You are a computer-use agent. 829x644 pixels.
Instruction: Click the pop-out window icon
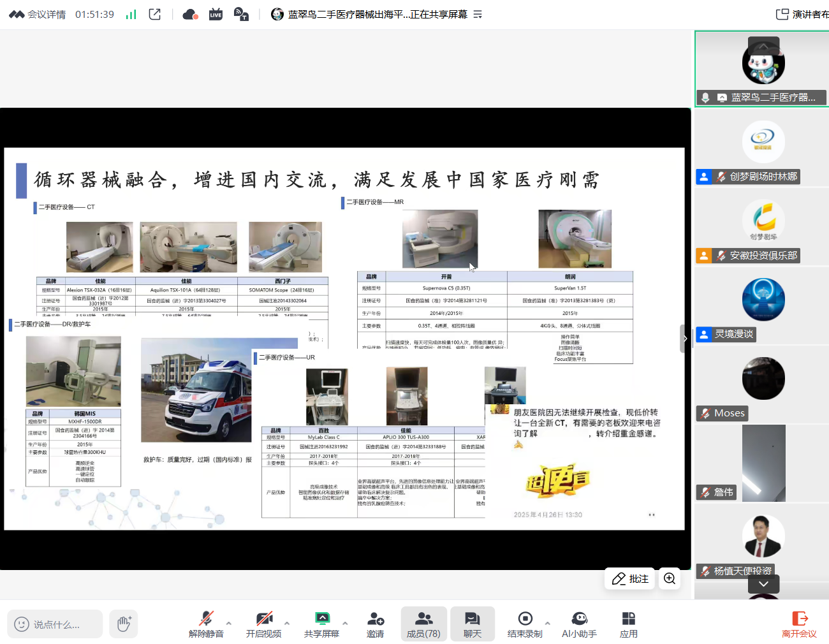coord(155,14)
